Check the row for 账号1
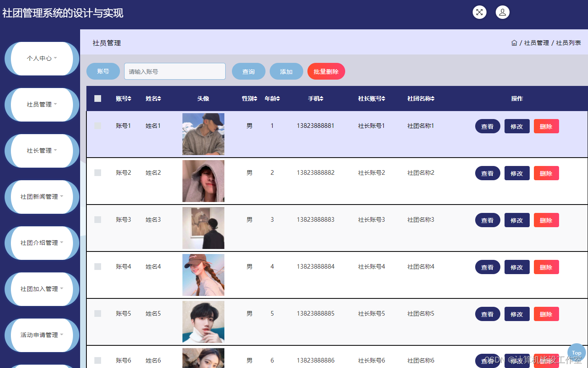Screen dimensions: 588x368 click(x=98, y=126)
